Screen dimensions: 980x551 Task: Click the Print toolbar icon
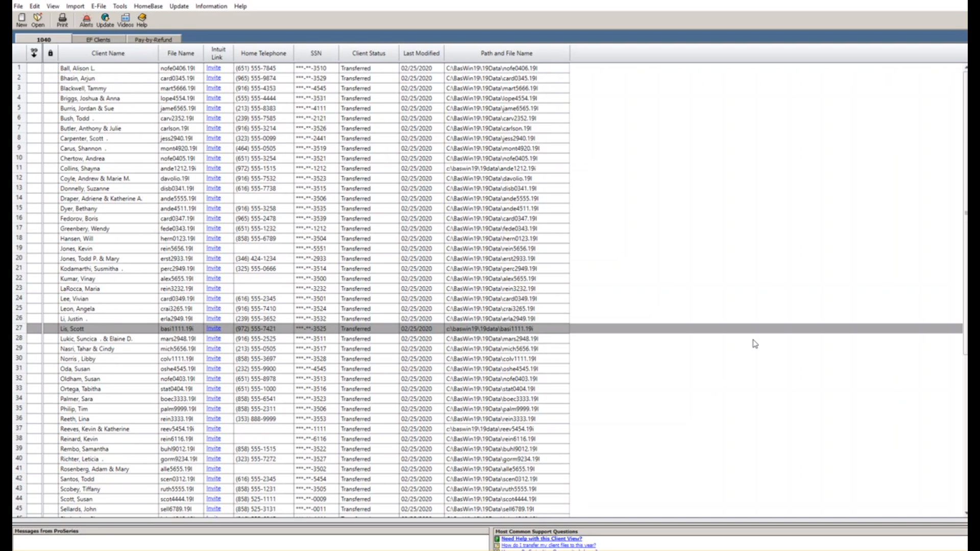(62, 19)
